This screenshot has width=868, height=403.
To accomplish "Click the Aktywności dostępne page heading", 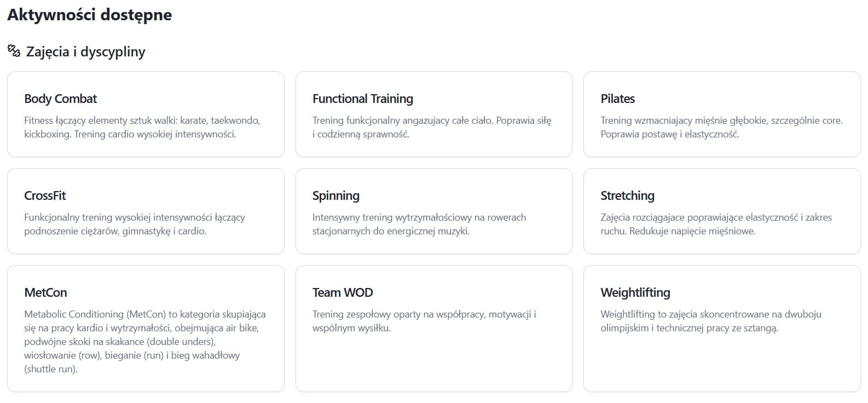I will pyautogui.click(x=89, y=15).
